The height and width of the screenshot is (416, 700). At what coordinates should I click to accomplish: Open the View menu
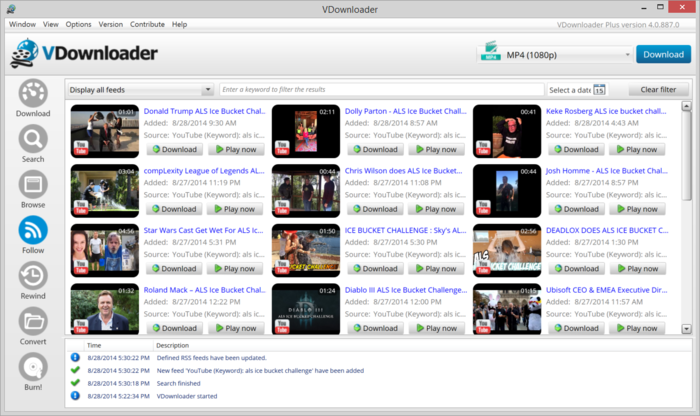coord(50,24)
